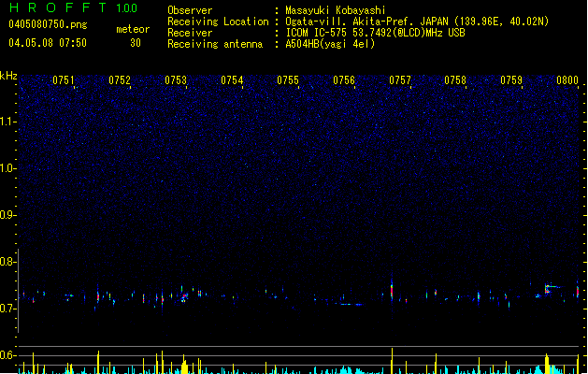Click the HROFFT 1.0.0 title text

point(74,7)
